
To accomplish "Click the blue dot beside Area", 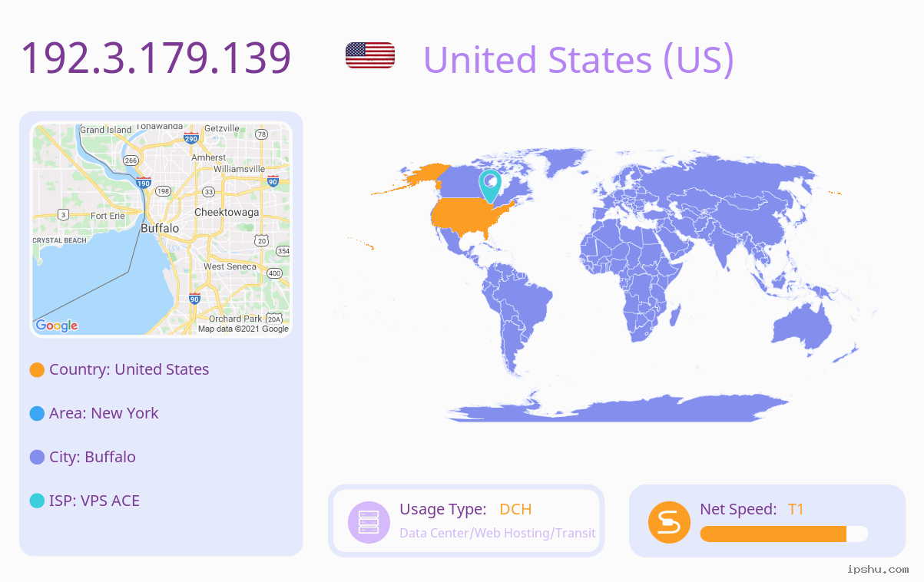I will (37, 414).
